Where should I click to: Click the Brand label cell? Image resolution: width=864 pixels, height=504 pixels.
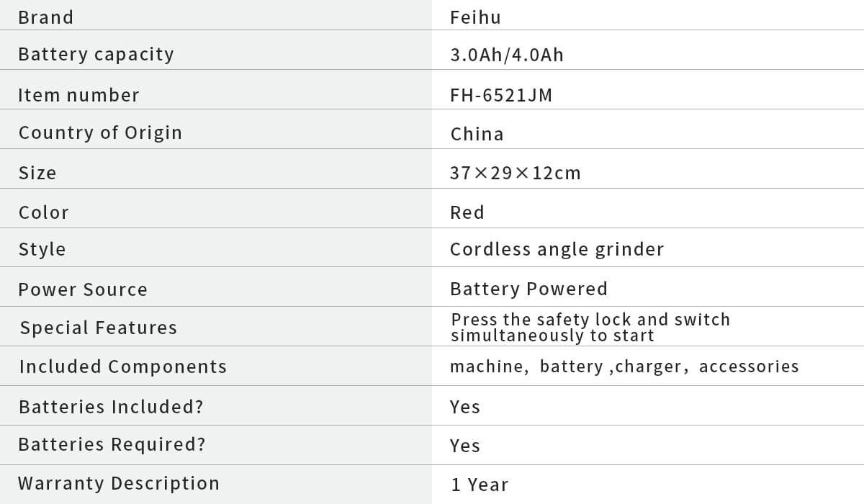point(45,17)
